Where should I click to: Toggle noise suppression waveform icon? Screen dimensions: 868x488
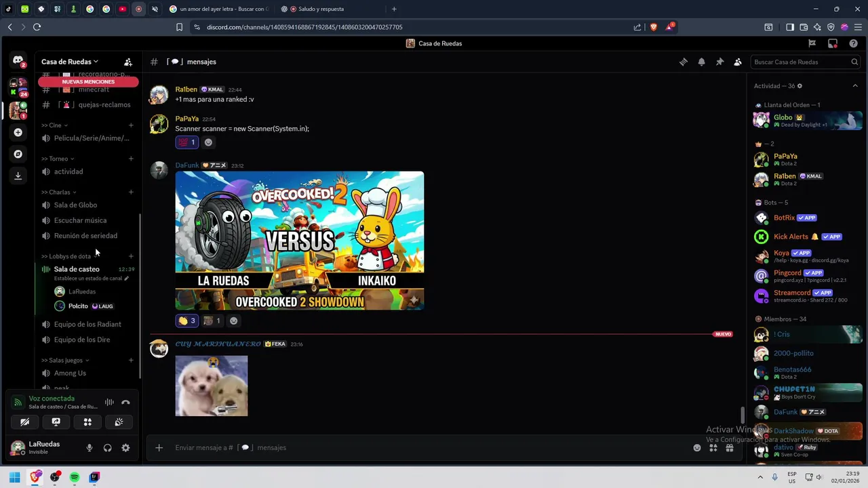[109, 402]
